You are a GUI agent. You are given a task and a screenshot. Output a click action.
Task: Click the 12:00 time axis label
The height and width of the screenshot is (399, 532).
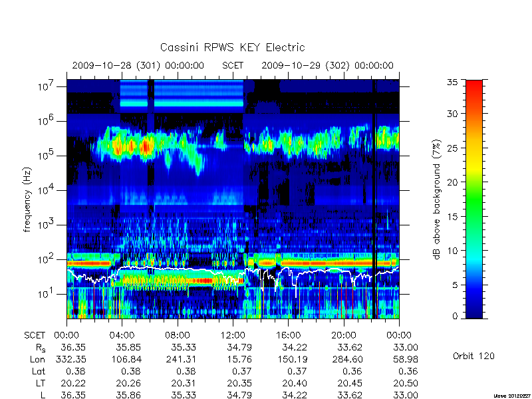(x=233, y=336)
